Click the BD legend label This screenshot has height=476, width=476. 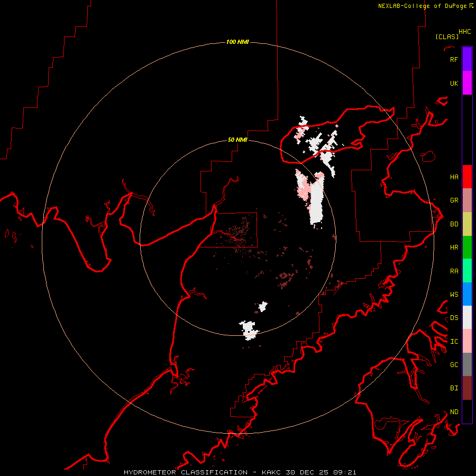pos(454,224)
